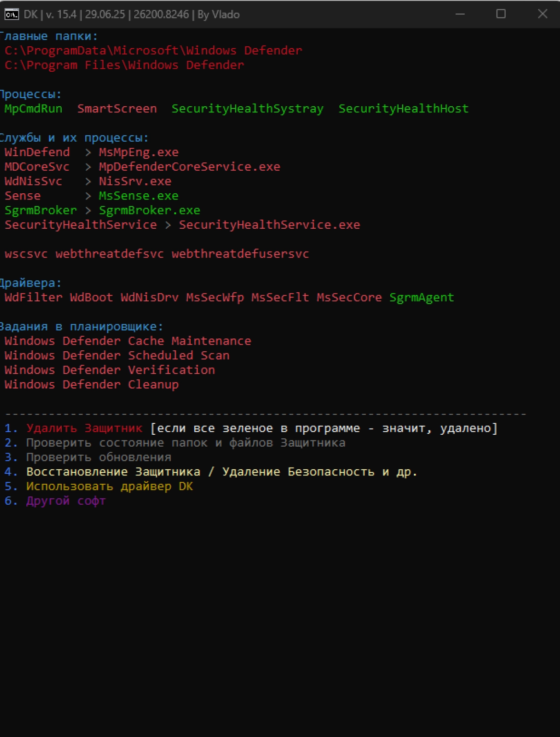Click the WdBoot driver name
Image resolution: width=560 pixels, height=737 pixels.
(91, 297)
